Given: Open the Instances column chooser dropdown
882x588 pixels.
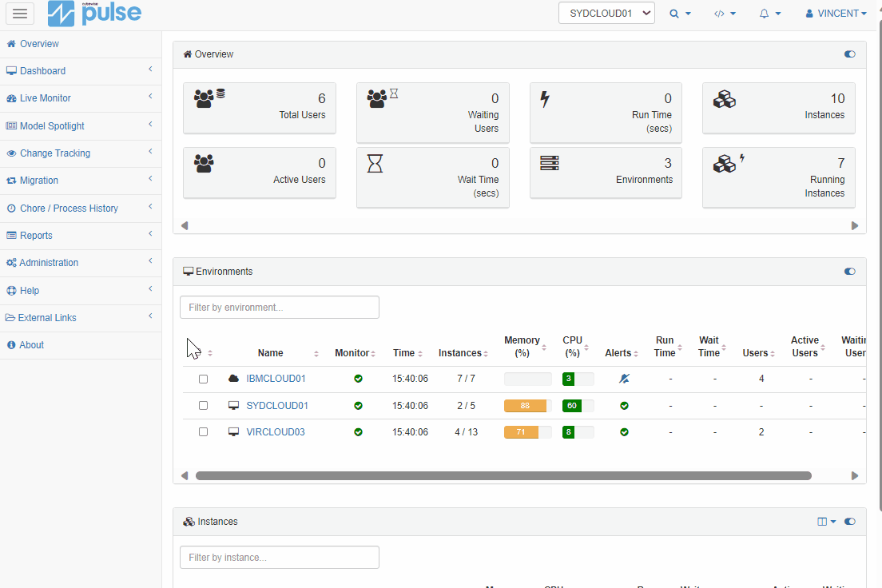Looking at the screenshot, I should 826,522.
